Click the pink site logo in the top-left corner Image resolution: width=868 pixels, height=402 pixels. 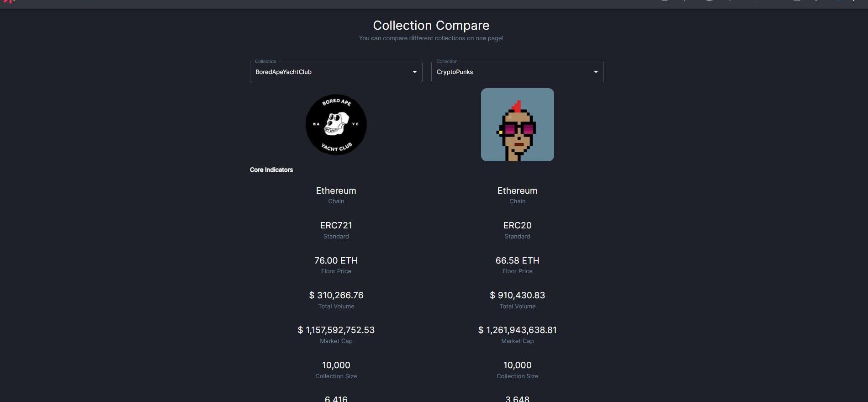click(9, 1)
